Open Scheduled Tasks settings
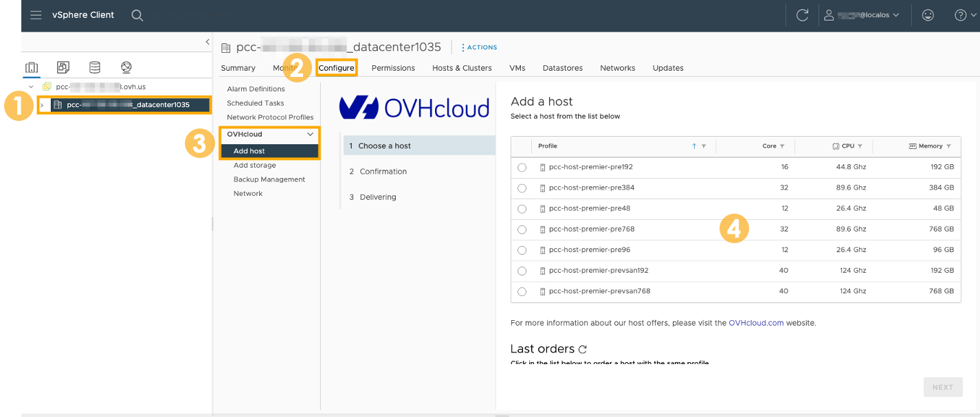The height and width of the screenshot is (417, 980). coord(256,103)
